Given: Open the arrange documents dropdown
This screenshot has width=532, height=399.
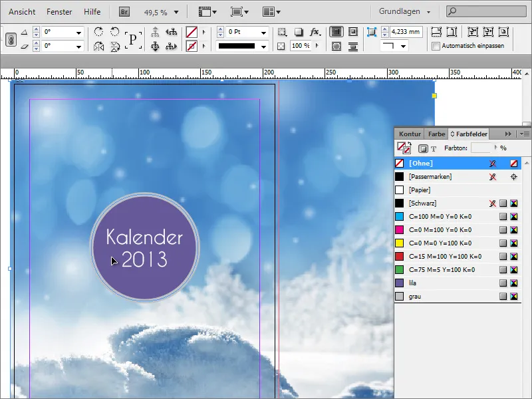Looking at the screenshot, I should coord(271,12).
